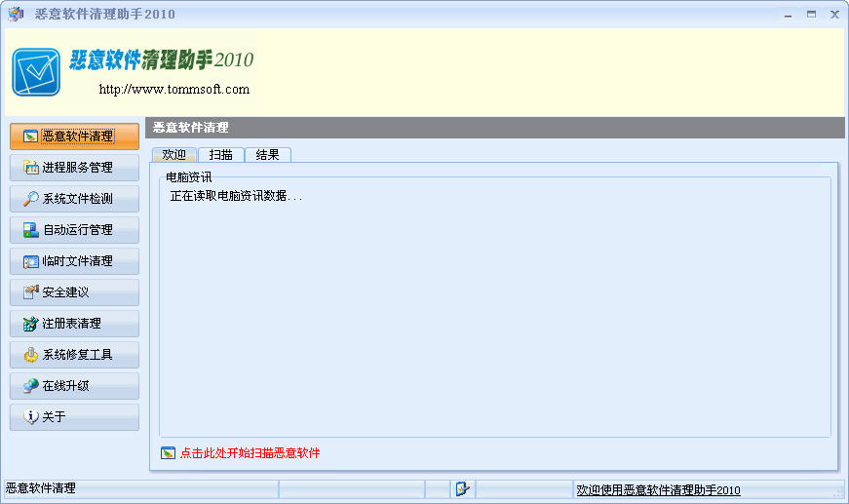The width and height of the screenshot is (849, 504).
Task: Click the 系统文件检测 magnifier icon
Action: click(31, 199)
